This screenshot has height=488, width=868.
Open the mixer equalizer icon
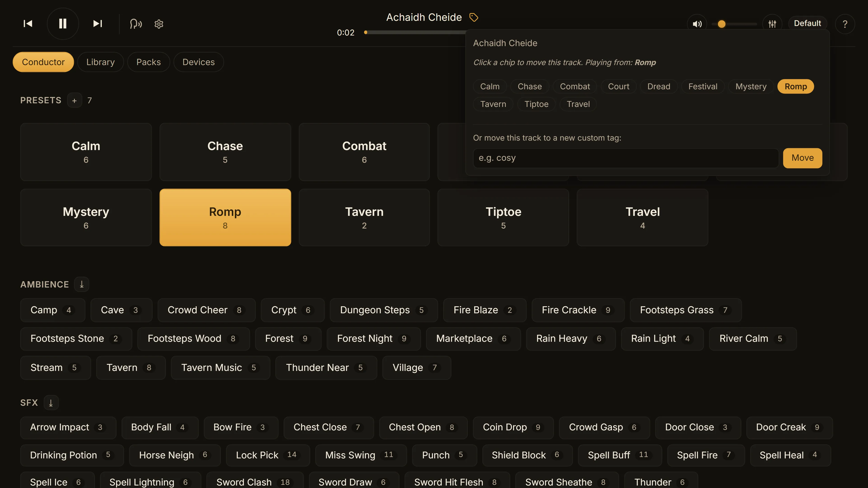[772, 24]
